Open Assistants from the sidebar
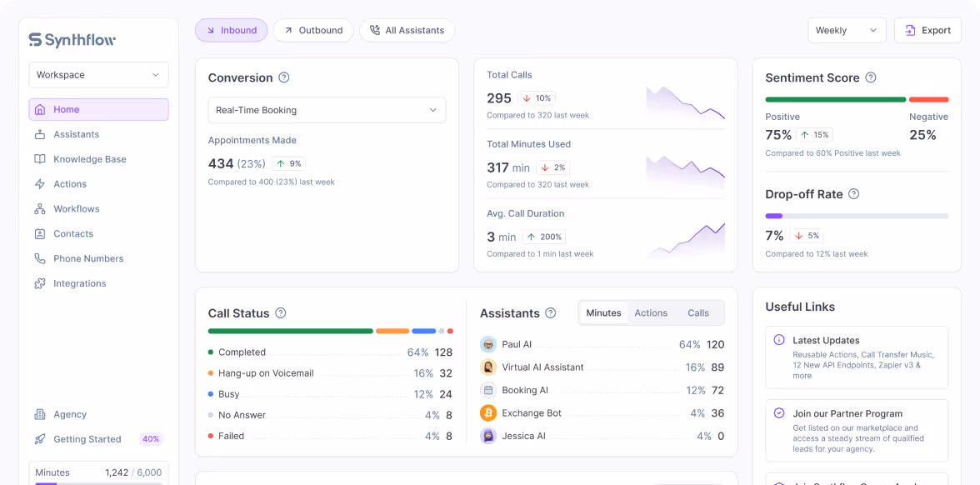980x485 pixels. click(98, 134)
